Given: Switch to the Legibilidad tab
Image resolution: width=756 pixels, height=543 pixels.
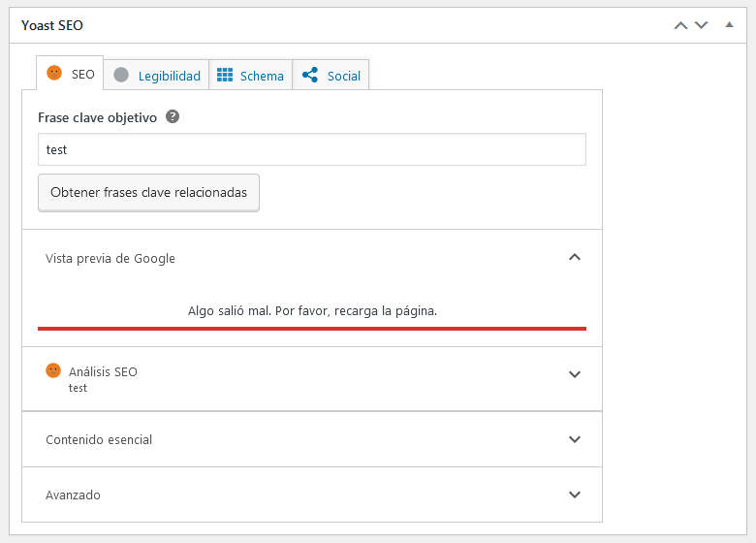Looking at the screenshot, I should [156, 76].
